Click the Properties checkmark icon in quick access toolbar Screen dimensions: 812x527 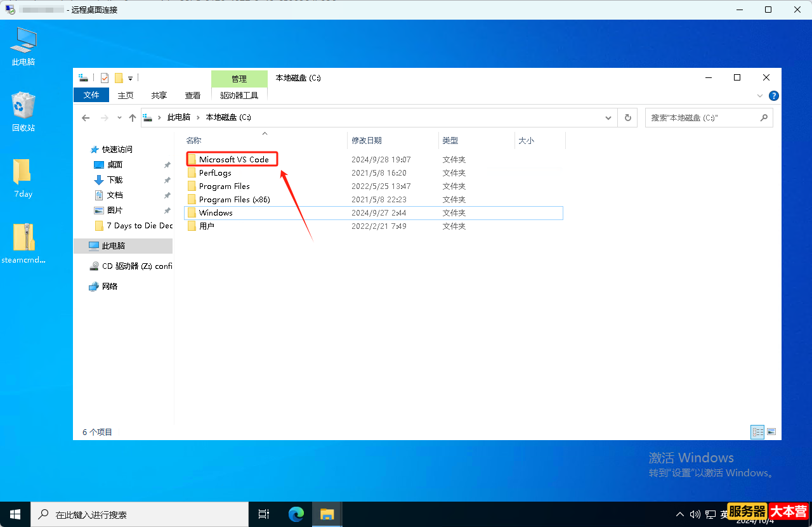click(x=105, y=78)
